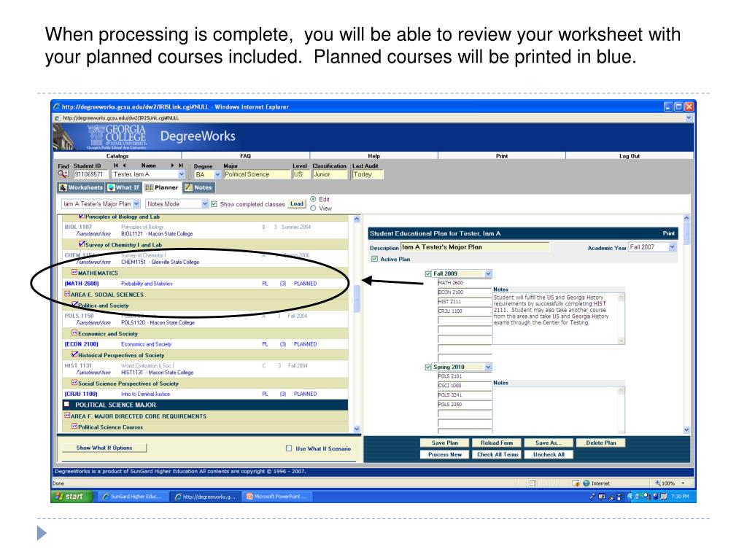Screen dimensions: 747x560
Task: Switch to the Worksheets tab
Action: (80, 187)
